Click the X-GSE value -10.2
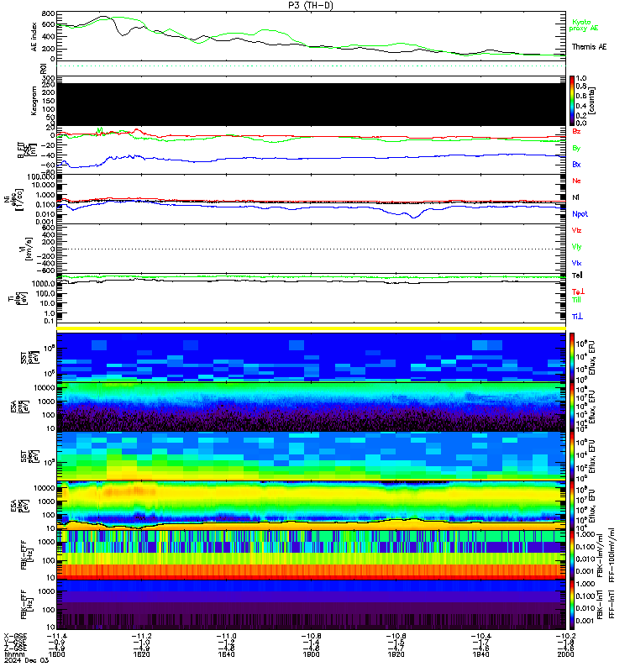Image resolution: width=630 pixels, height=672 pixels. pos(565,636)
